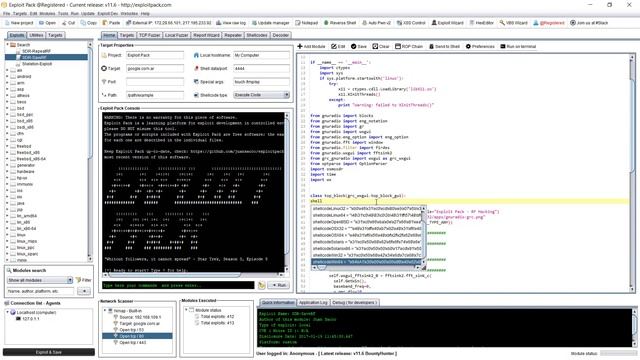Open the File menu
This screenshot has height=360, width=640.
point(7,13)
